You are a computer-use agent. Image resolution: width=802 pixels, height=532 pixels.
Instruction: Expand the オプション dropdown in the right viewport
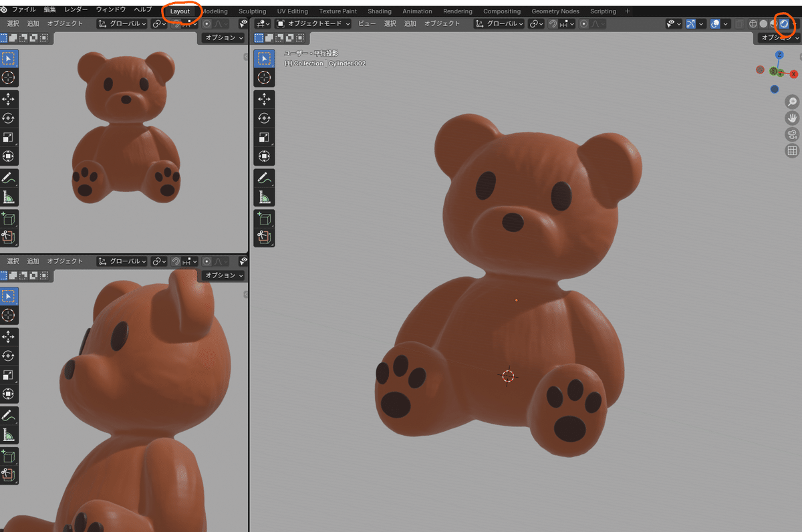tap(780, 37)
